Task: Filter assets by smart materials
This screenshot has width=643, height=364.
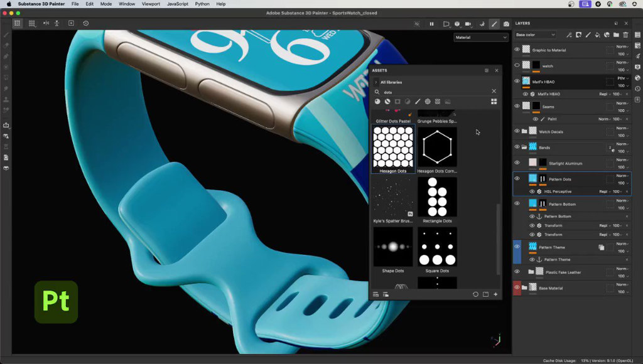Action: point(387,102)
